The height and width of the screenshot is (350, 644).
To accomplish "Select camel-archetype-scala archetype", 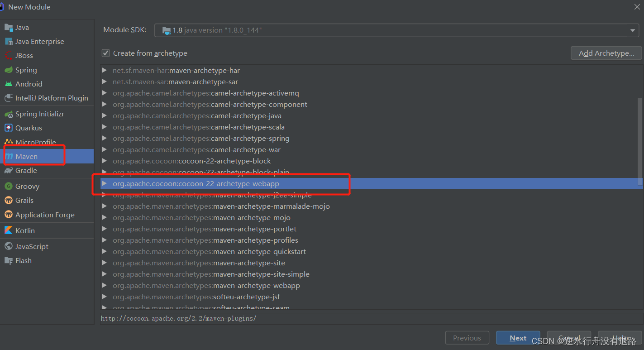I will (x=371, y=127).
